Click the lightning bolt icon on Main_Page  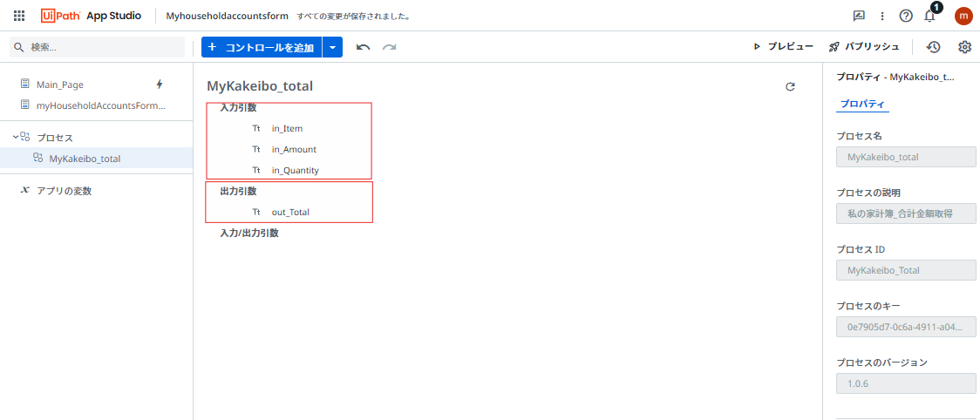[160, 84]
